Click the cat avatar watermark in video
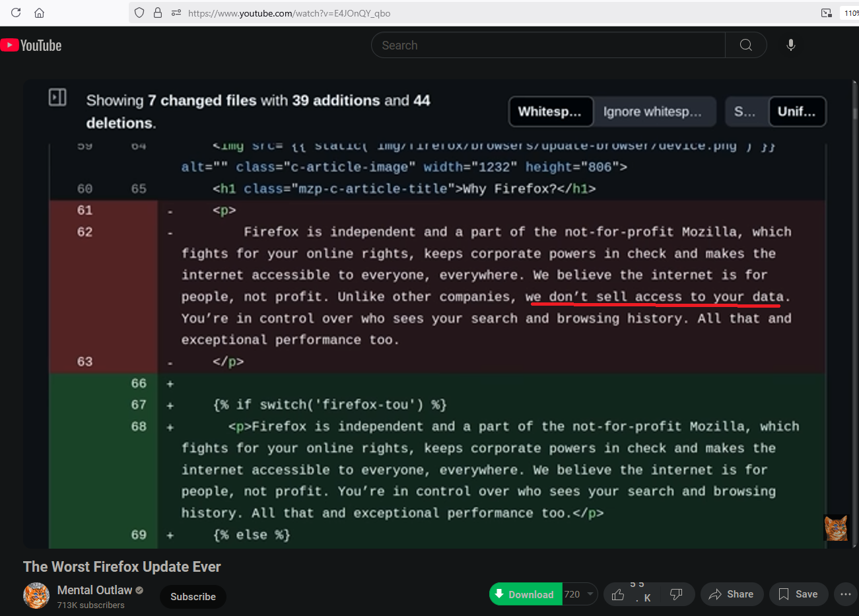 (x=835, y=528)
